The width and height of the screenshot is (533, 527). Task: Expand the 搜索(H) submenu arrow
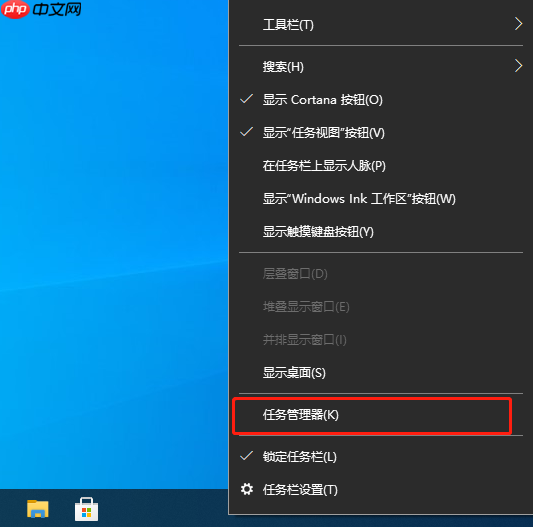[518, 66]
